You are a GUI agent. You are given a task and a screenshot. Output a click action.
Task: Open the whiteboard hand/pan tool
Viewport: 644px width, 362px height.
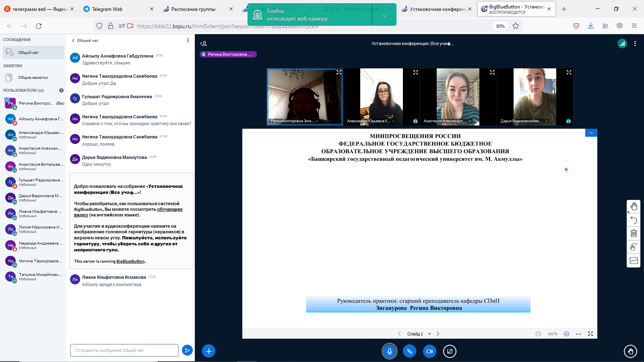tap(634, 206)
